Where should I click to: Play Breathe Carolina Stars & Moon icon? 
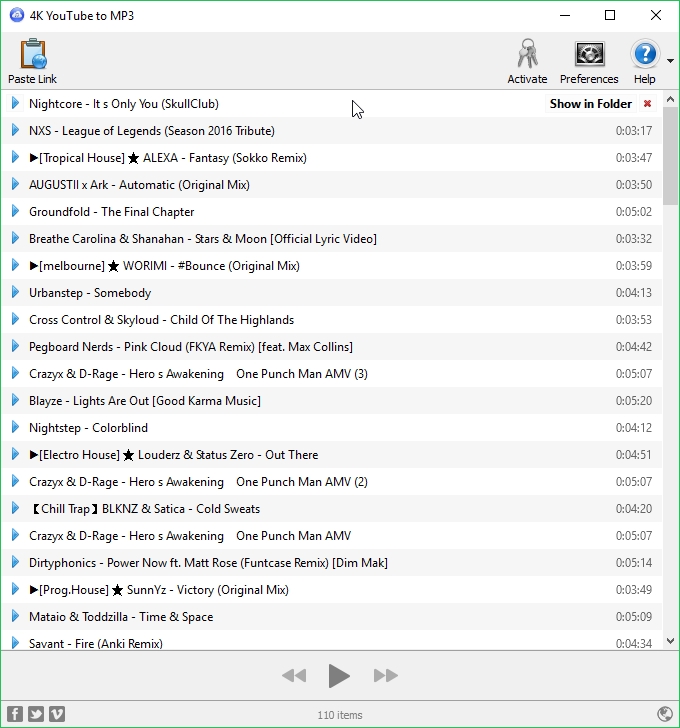(x=15, y=238)
